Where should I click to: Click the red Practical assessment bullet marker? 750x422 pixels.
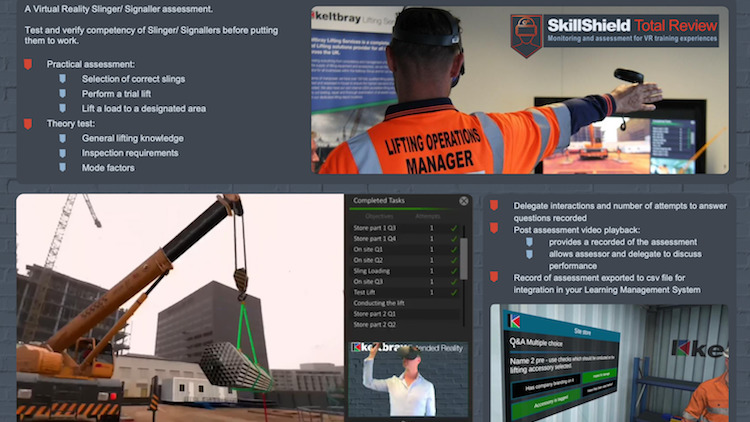[28, 64]
